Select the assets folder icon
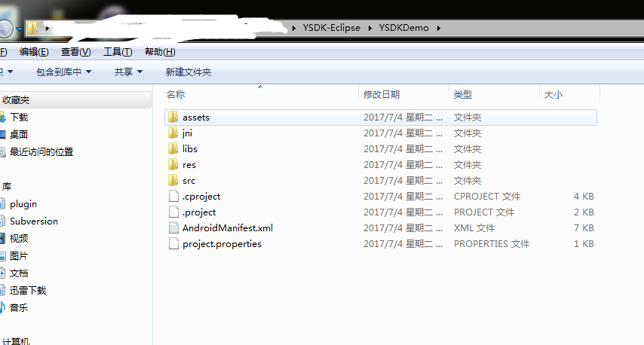644x345 pixels. point(173,118)
